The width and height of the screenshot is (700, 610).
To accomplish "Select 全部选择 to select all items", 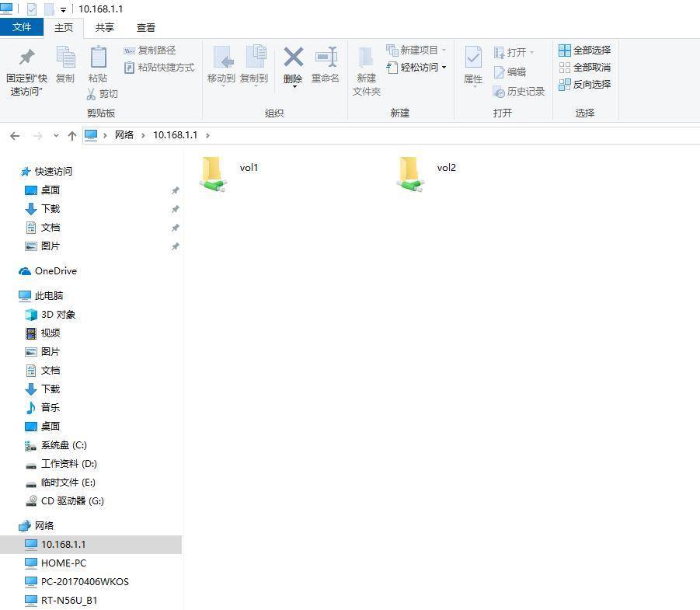I will [x=587, y=50].
